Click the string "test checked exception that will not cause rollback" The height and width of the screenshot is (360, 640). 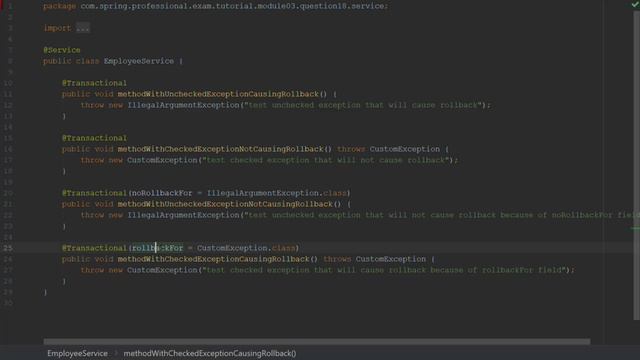[x=326, y=160]
